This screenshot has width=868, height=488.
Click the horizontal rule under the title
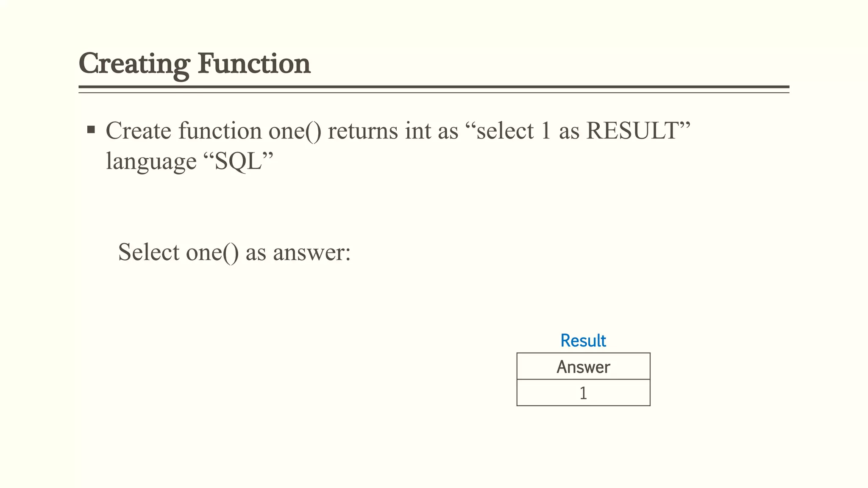pos(434,88)
